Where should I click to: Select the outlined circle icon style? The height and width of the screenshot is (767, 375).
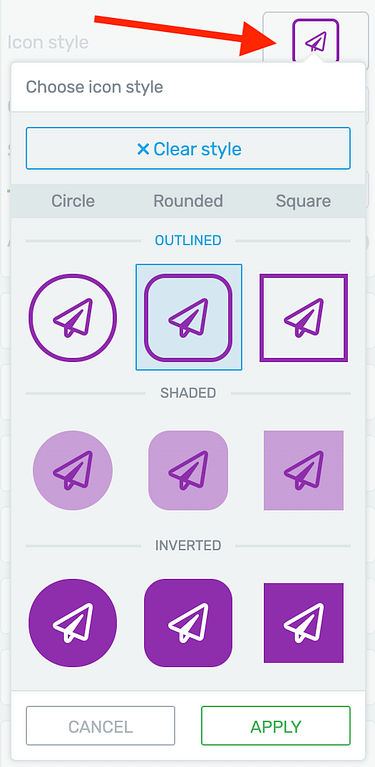pyautogui.click(x=73, y=318)
